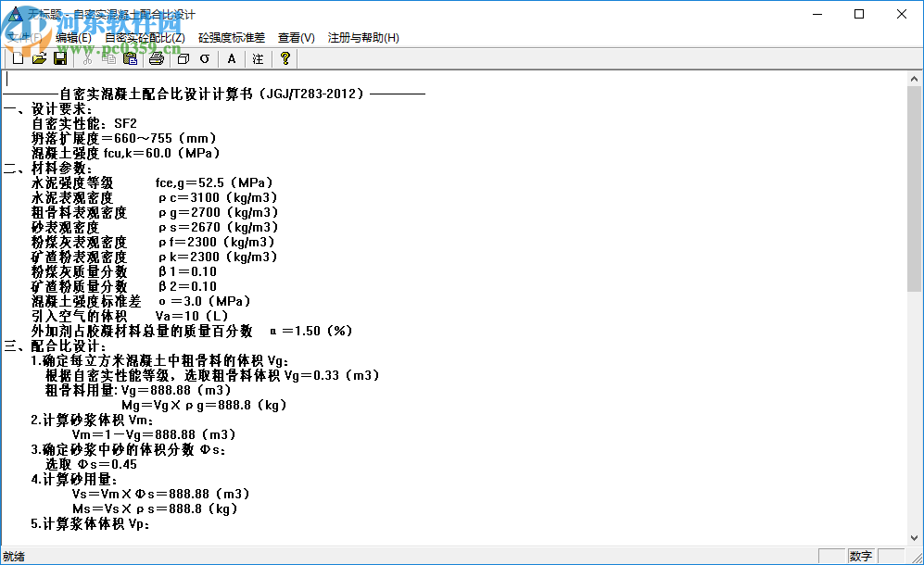
Task: Click the yellow question mark help icon
Action: pyautogui.click(x=285, y=58)
